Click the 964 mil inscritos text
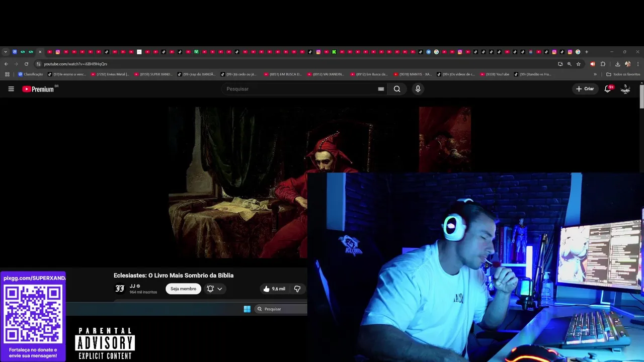 click(143, 292)
